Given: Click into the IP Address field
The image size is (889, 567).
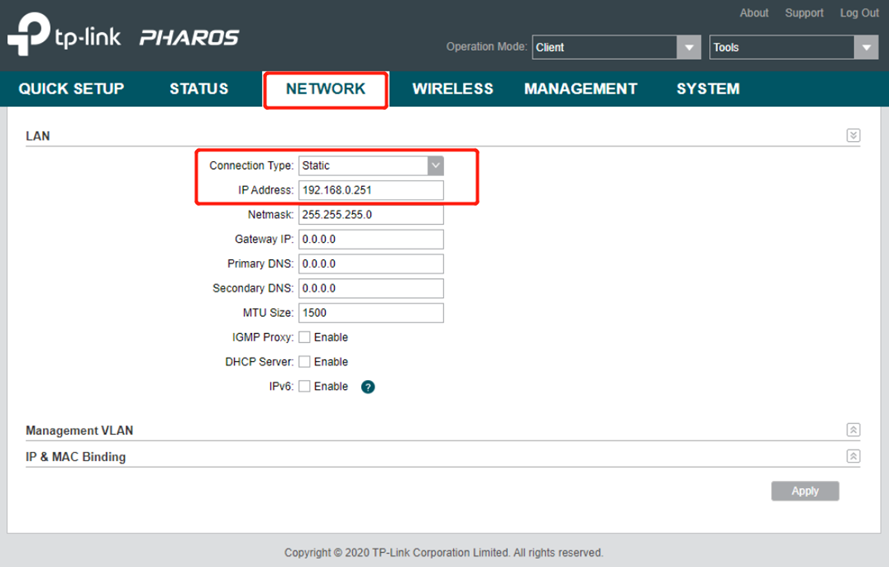Looking at the screenshot, I should 371,190.
